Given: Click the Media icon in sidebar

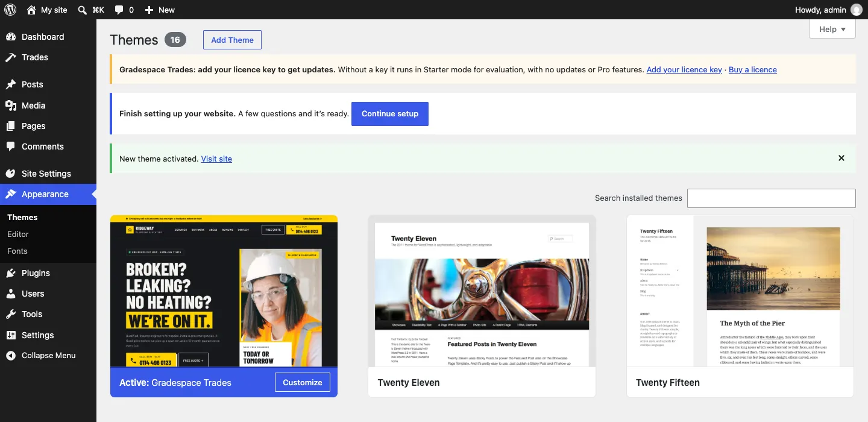Looking at the screenshot, I should [x=11, y=105].
